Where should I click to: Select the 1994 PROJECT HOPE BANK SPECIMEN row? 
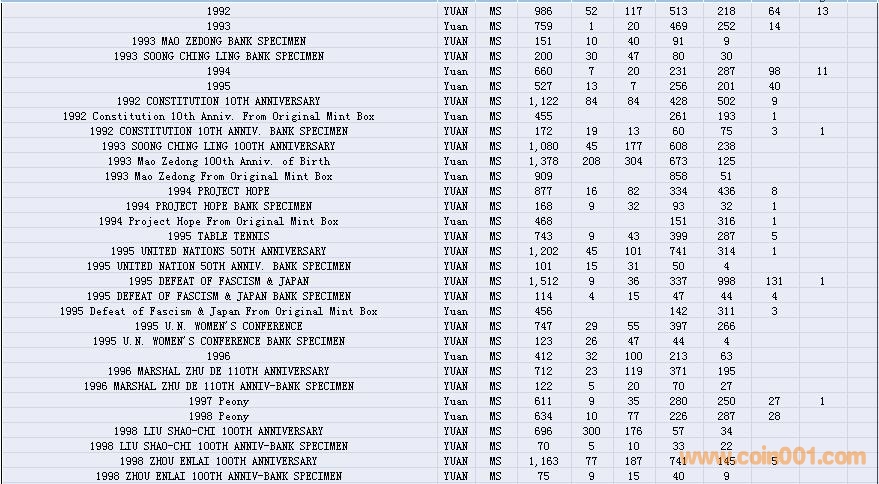218,206
